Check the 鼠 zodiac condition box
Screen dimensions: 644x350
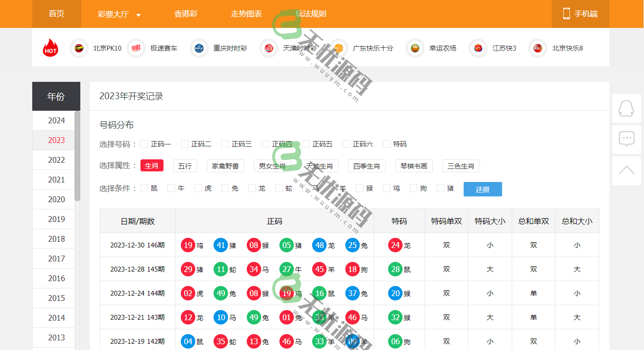pos(144,189)
